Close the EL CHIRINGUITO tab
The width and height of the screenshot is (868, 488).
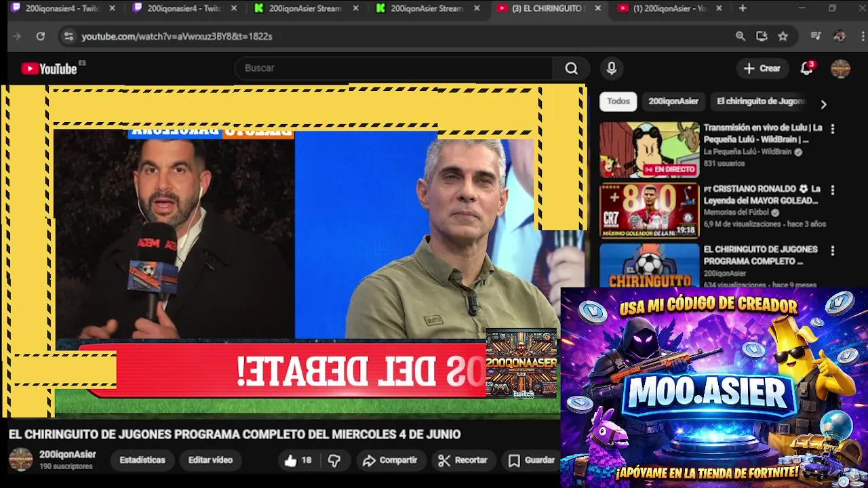click(x=597, y=8)
